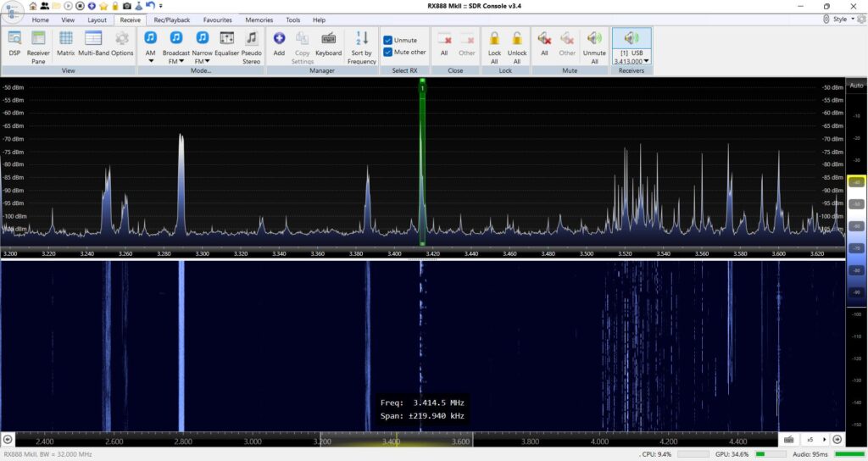Click the blue plus icon in quick access toolbar
The height and width of the screenshot is (461, 868).
click(92, 6)
